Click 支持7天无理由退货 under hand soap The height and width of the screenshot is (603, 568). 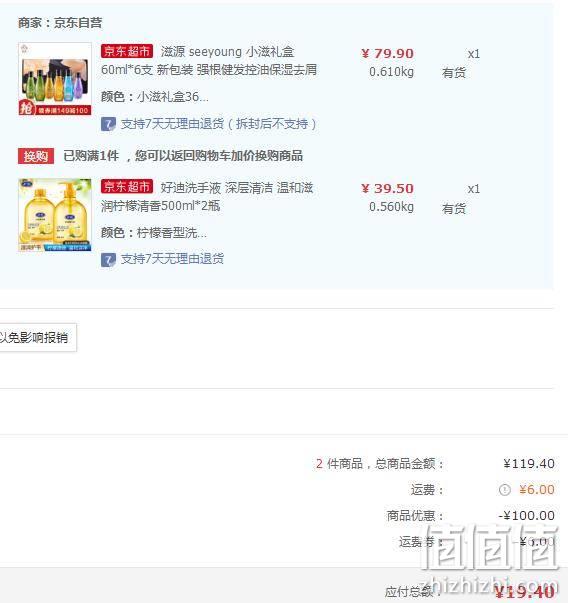(x=172, y=259)
